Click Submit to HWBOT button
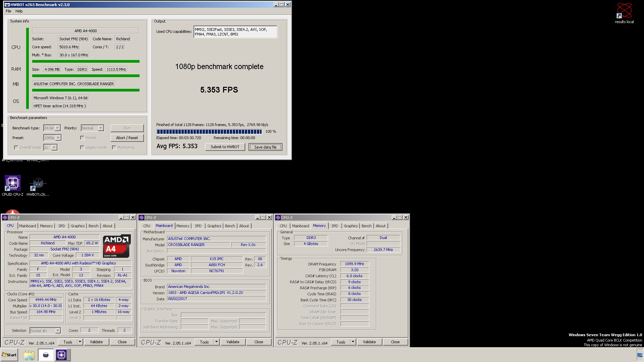Screen dimensions: 644x362 [225, 147]
